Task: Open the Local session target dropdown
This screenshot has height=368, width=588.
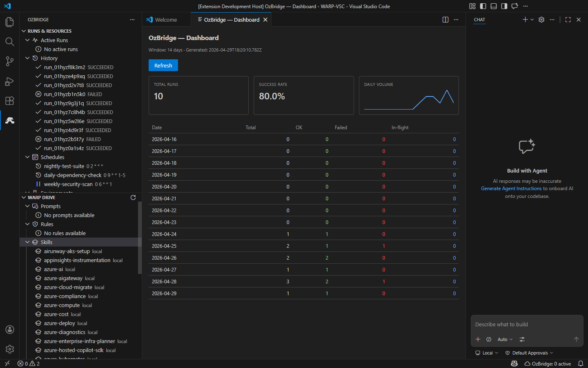Action: tap(487, 353)
